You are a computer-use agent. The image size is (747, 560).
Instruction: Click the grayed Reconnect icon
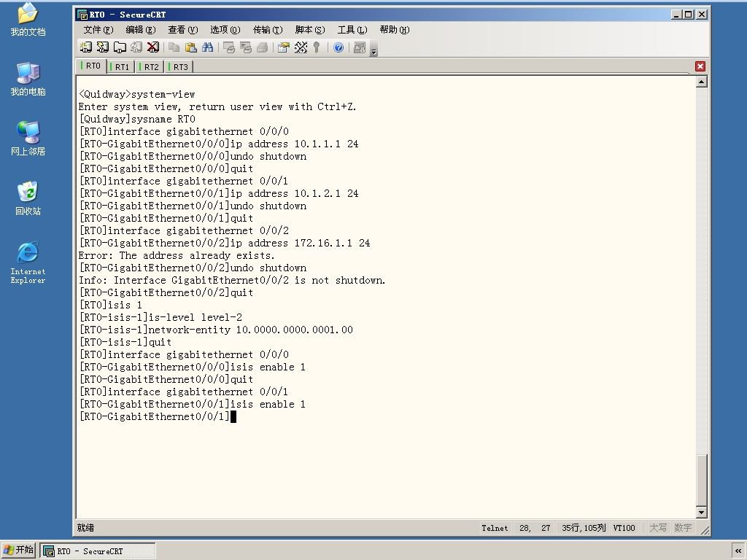(136, 47)
